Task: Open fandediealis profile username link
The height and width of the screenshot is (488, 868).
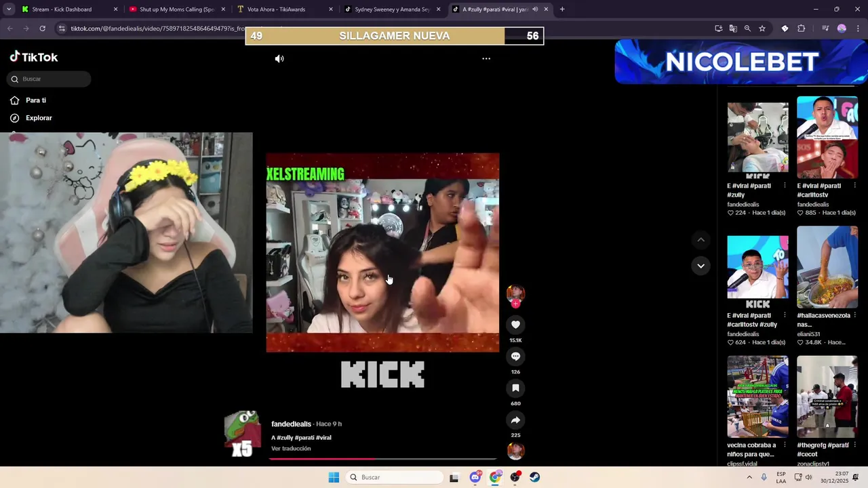Action: 291,424
